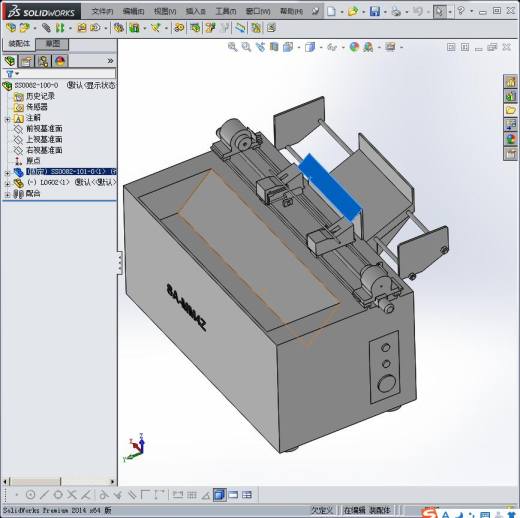
Task: Click the Select cursor tool
Action: click(x=439, y=11)
